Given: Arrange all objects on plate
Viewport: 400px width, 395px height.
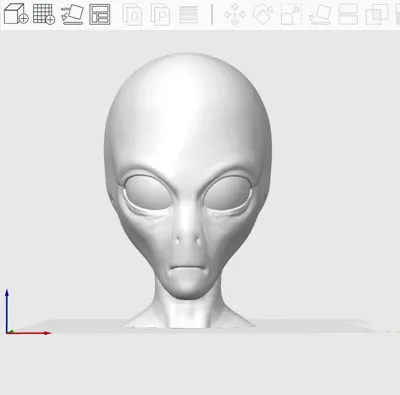Looking at the screenshot, I should coord(100,14).
